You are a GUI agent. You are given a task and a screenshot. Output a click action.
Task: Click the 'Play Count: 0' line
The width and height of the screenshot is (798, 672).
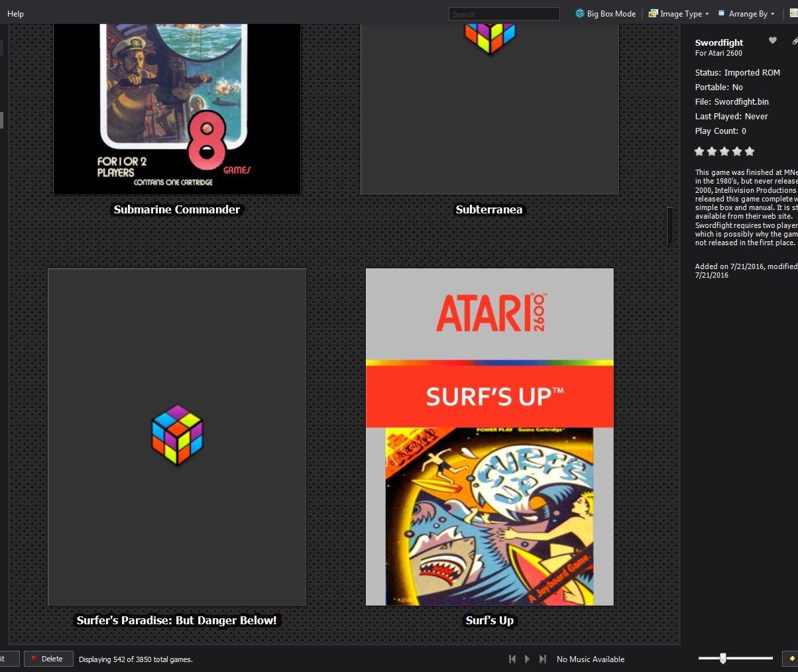tap(721, 131)
